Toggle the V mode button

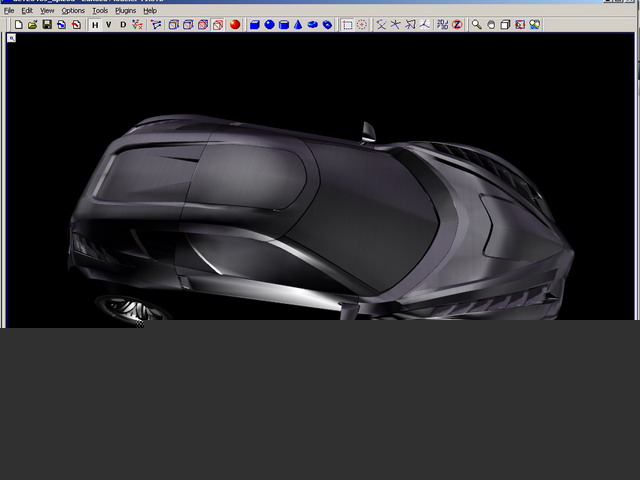pos(109,24)
